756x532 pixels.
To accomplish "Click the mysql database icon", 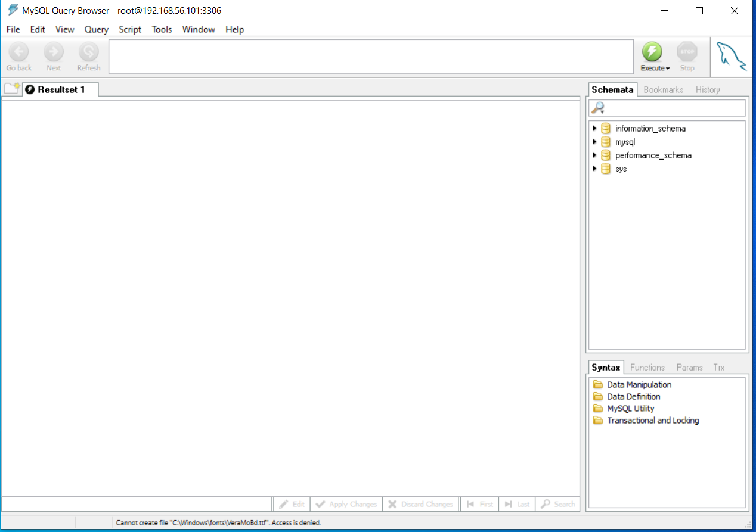I will click(x=606, y=142).
